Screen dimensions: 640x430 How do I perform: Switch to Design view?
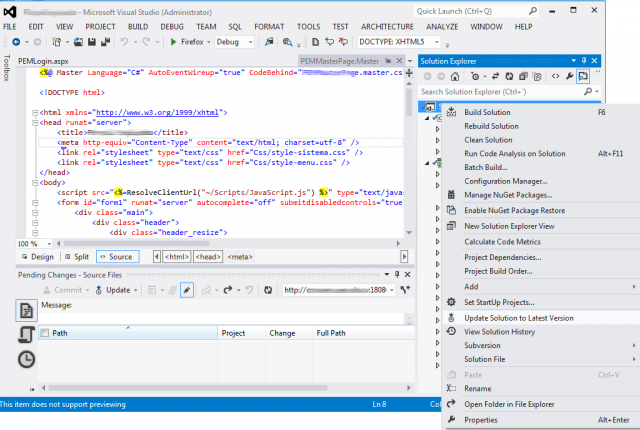point(38,257)
